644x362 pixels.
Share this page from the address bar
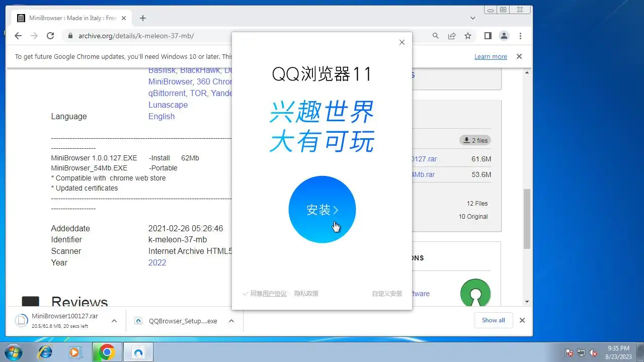(452, 36)
